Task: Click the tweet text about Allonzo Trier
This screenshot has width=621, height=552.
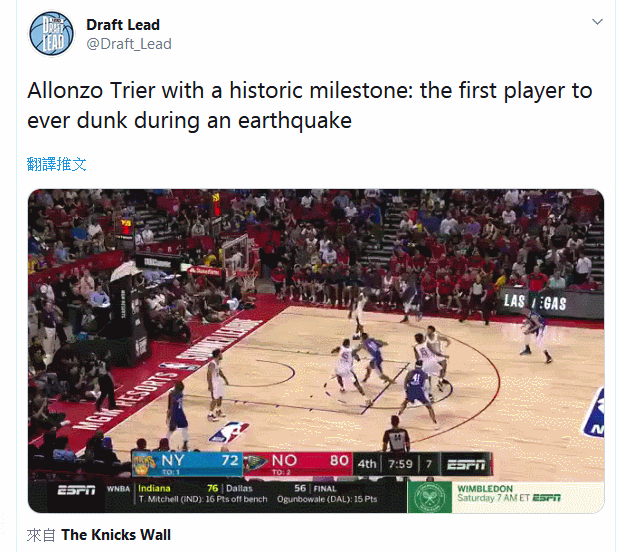Action: tap(310, 105)
